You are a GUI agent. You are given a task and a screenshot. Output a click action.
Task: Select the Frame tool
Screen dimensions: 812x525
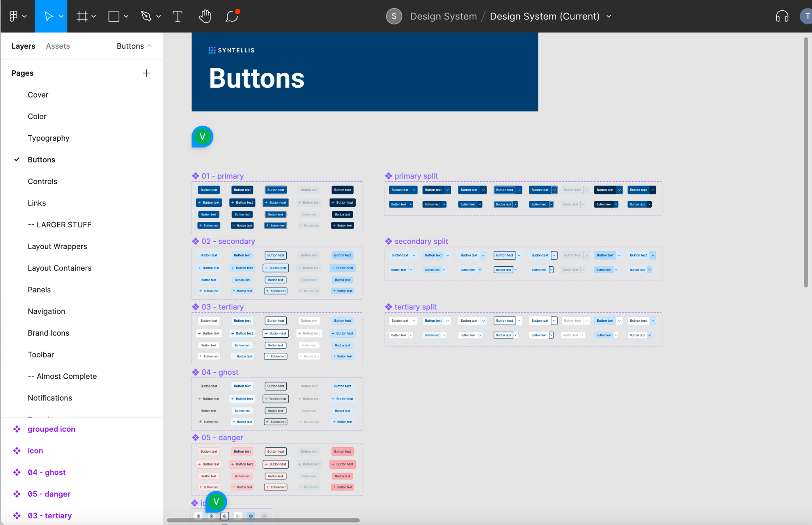pyautogui.click(x=82, y=16)
